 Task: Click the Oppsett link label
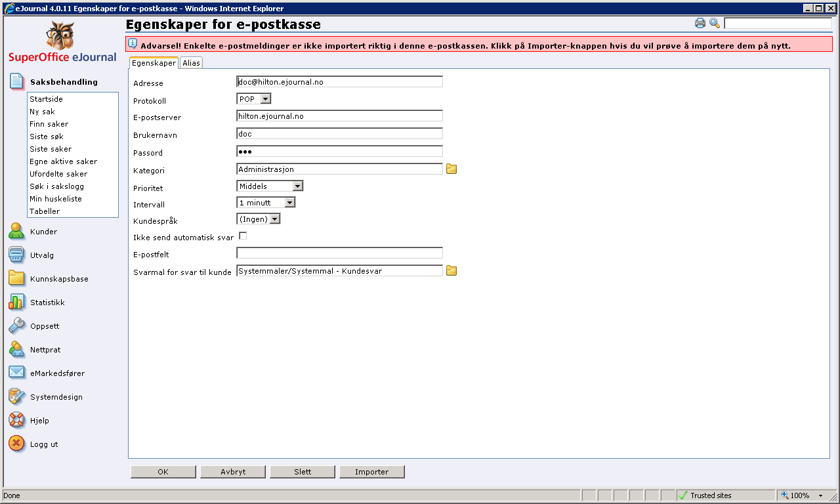[45, 326]
